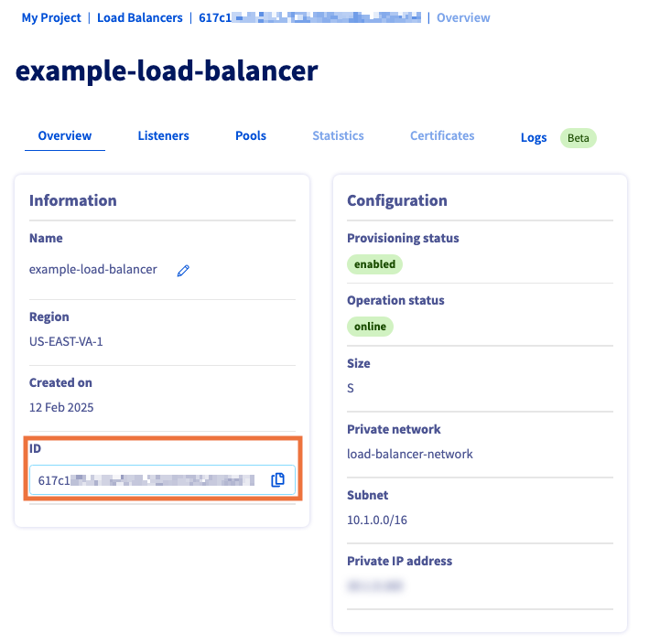
Task: Switch to the Listeners tab
Action: [x=164, y=135]
